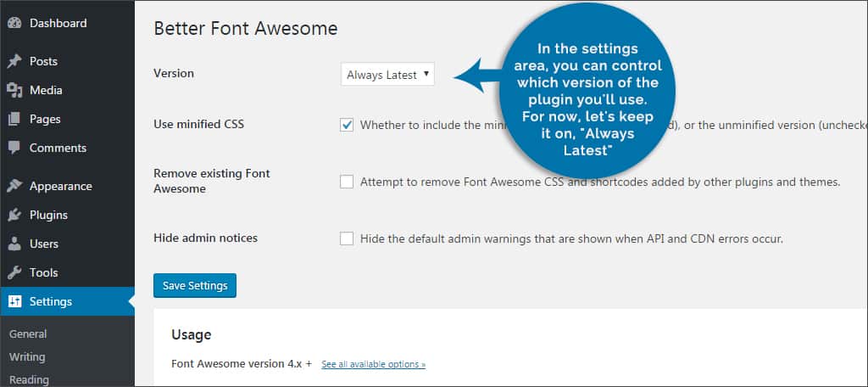The width and height of the screenshot is (868, 387).
Task: Open Appearance menu
Action: 61,187
